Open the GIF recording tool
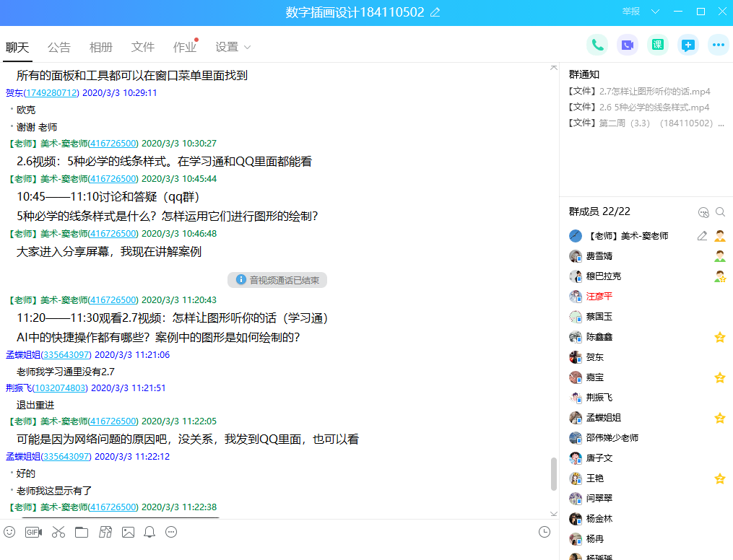The height and width of the screenshot is (560, 733). tap(33, 532)
